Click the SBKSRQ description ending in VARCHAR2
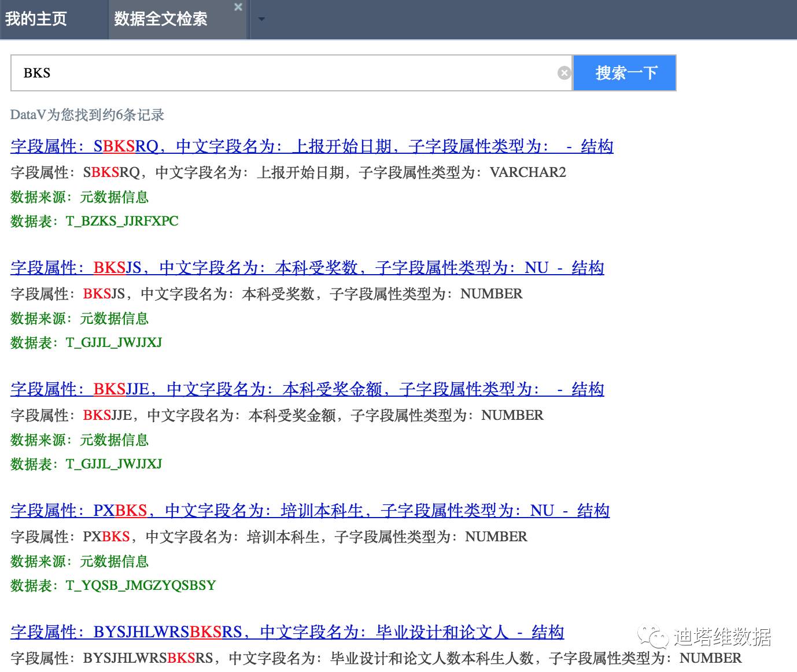Viewport: 797px width, 672px height. (289, 172)
